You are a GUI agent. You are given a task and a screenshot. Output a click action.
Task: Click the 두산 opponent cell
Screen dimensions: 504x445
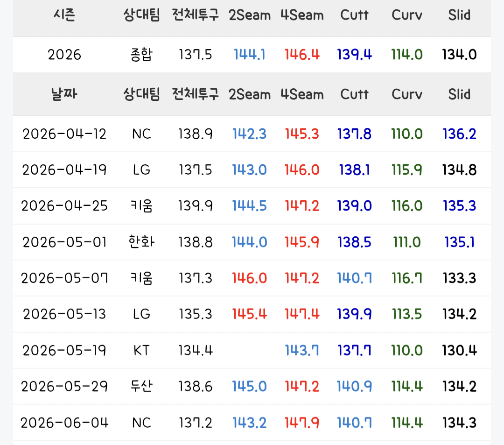[x=141, y=386]
